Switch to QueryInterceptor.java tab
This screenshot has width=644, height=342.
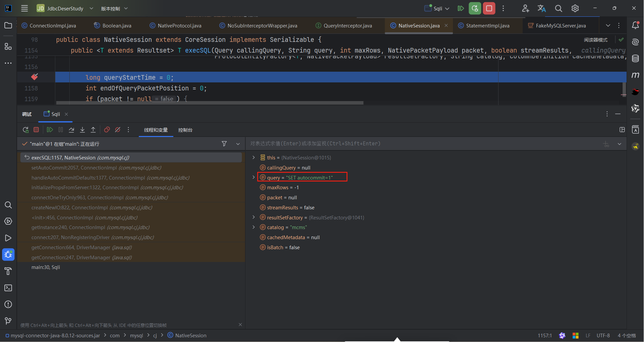point(344,25)
